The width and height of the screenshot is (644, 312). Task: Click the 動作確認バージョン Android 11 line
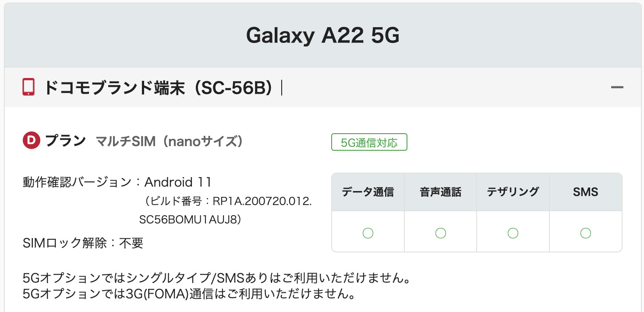117,182
